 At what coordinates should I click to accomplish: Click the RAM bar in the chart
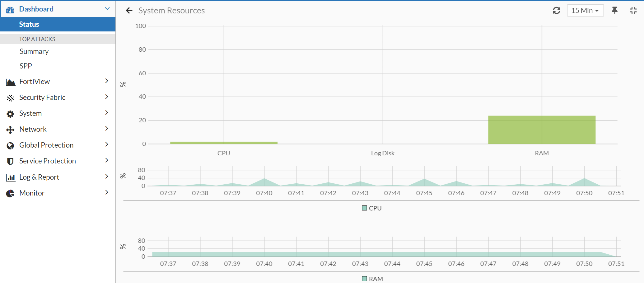point(542,130)
